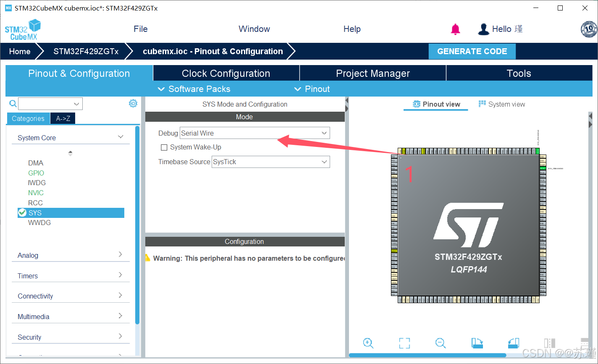
Task: Open the Software Packs dropdown
Action: (194, 89)
